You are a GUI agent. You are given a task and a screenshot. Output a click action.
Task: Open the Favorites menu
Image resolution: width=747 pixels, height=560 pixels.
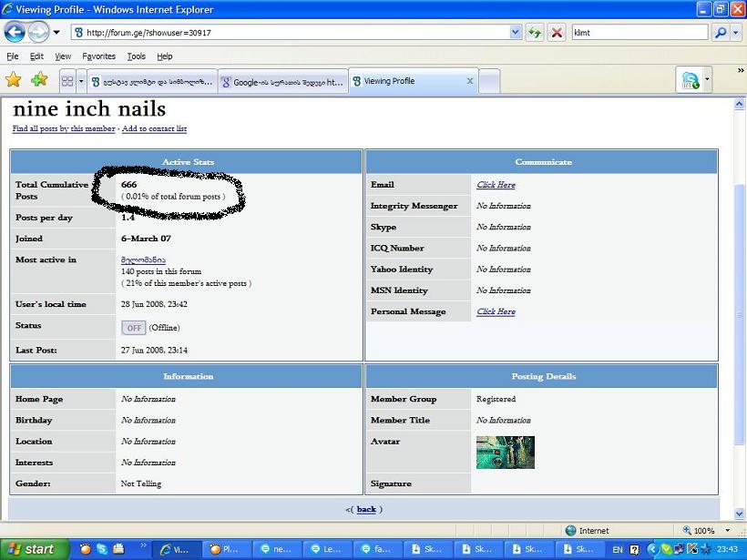[98, 56]
